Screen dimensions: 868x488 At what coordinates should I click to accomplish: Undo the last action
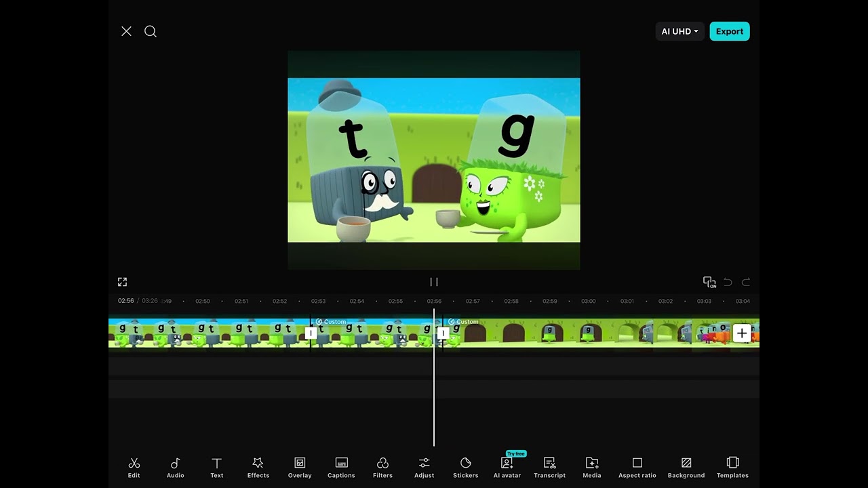[x=728, y=282]
